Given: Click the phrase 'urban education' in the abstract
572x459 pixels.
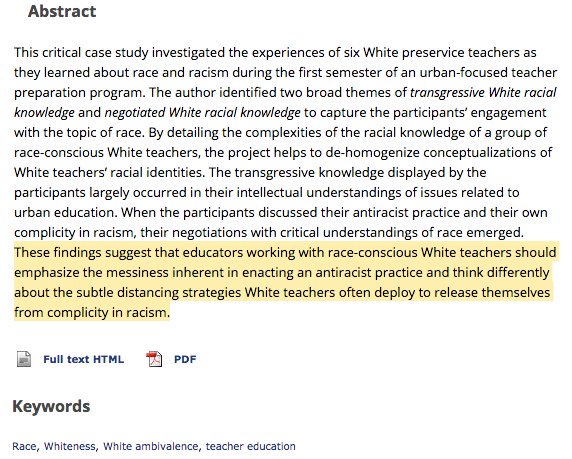Looking at the screenshot, I should (66, 212).
